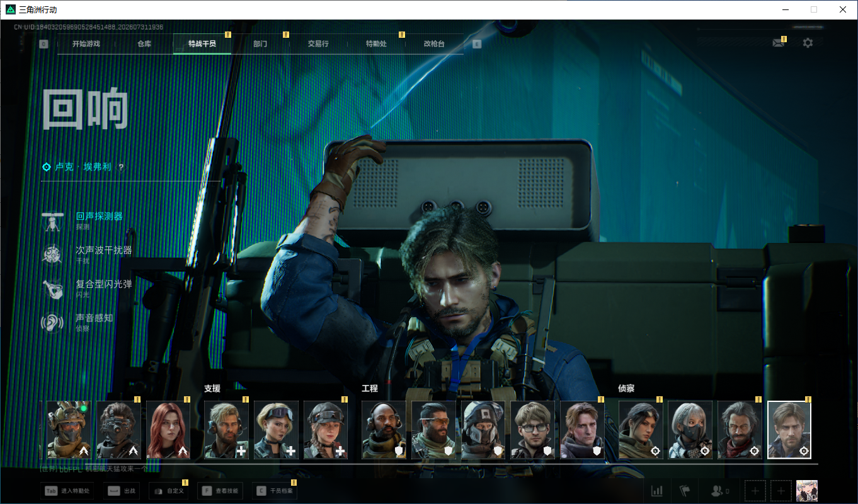858x504 pixels.
Task: Switch to the 开始游戏 tab
Action: [86, 44]
